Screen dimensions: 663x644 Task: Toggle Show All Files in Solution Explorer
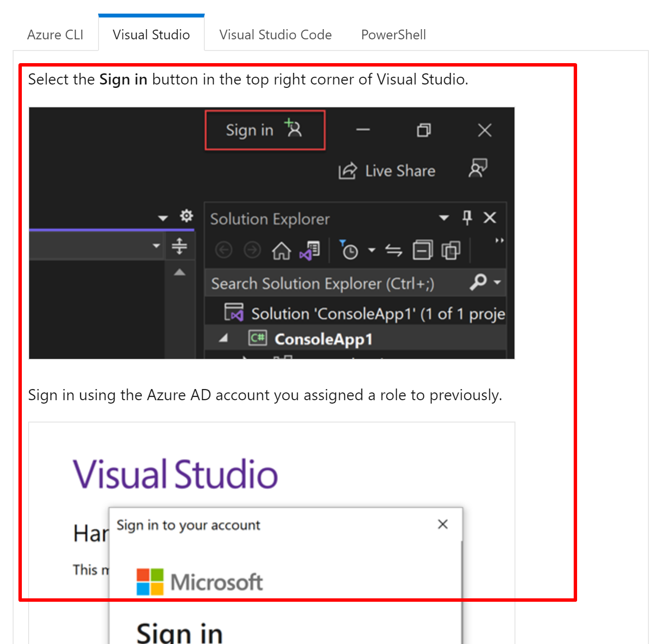click(x=451, y=251)
